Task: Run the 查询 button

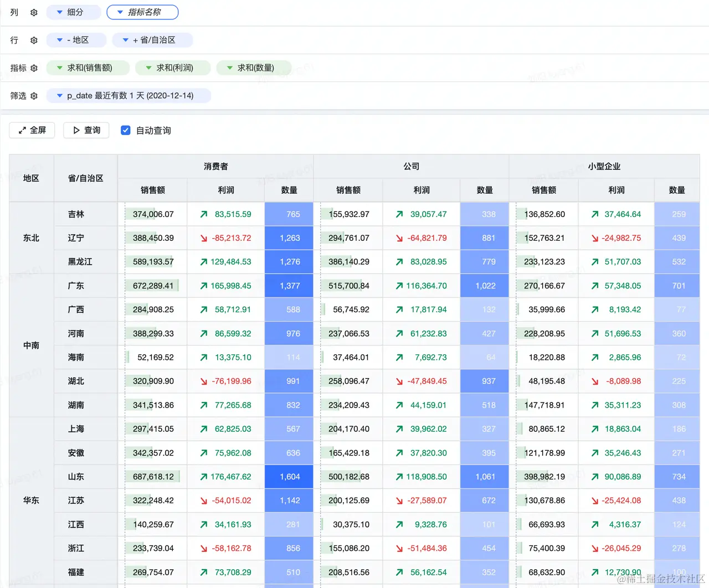Action: (86, 130)
